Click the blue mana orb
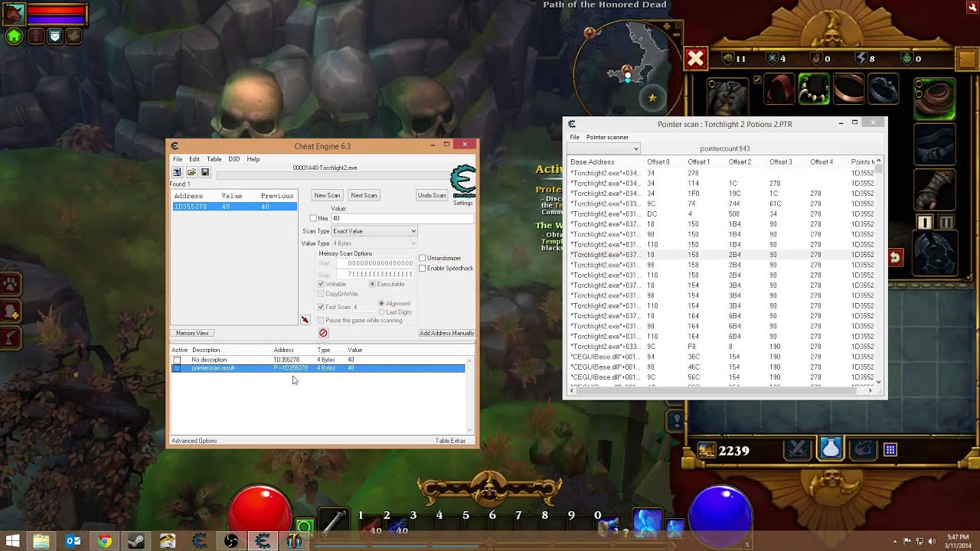The height and width of the screenshot is (551, 980). tap(720, 515)
